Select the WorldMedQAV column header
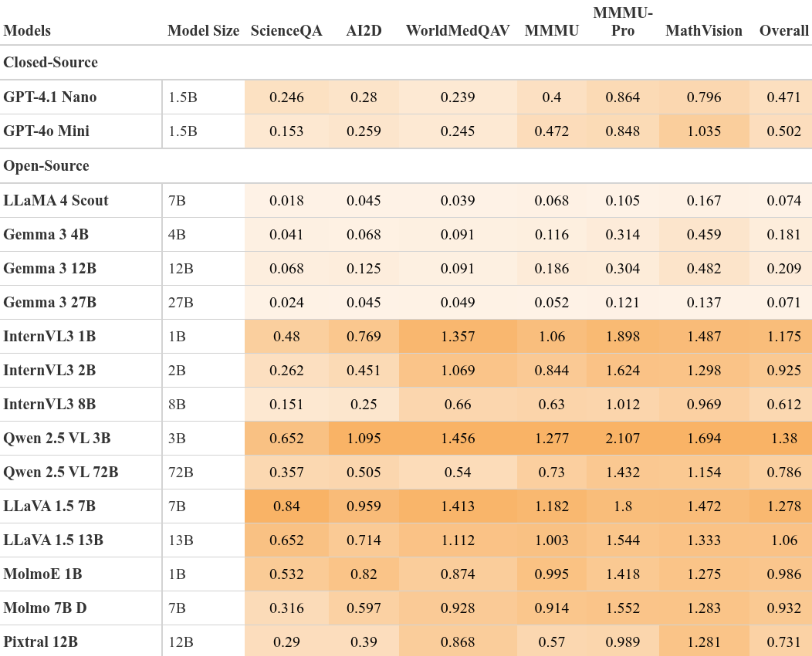812x656 pixels. coord(458,31)
